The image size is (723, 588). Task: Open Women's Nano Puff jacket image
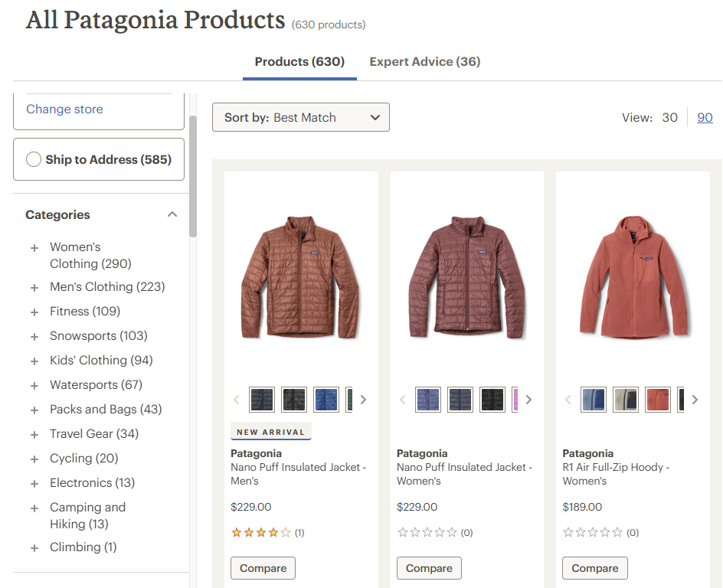coord(467,277)
